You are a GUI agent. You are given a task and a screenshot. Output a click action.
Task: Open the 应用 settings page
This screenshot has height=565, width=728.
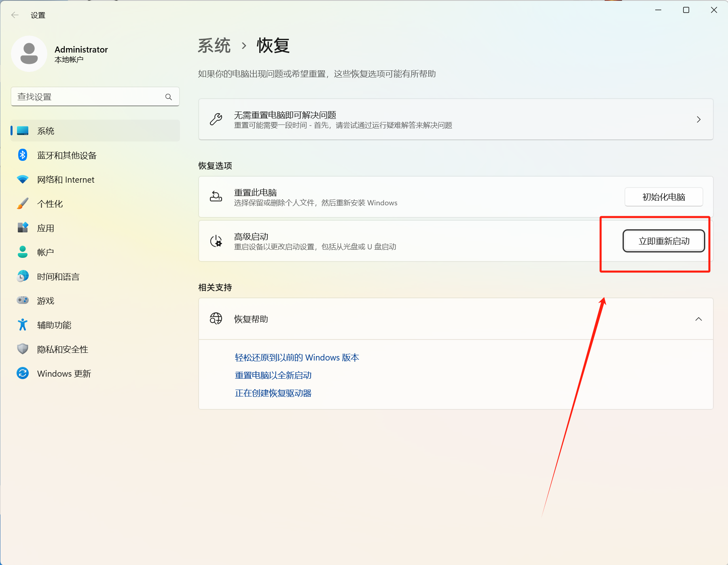(x=95, y=228)
